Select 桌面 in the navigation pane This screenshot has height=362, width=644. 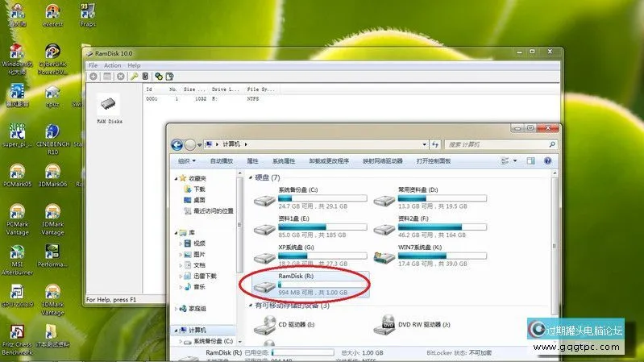[x=200, y=200]
